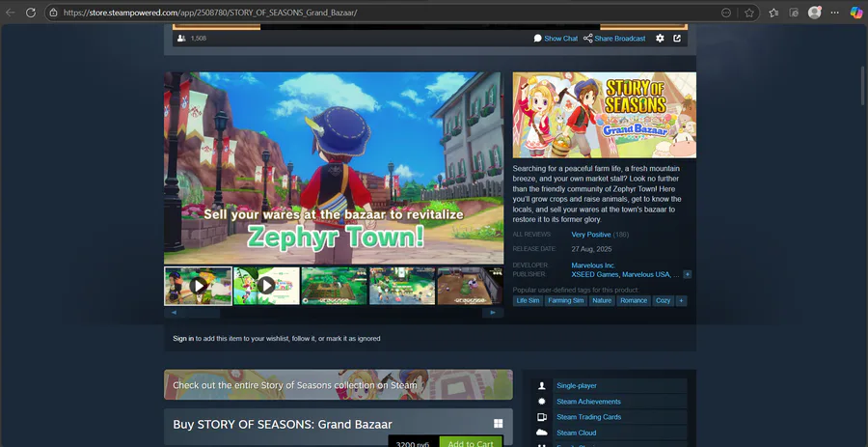Click the Life Sim tag
The image size is (868, 447).
[528, 301]
